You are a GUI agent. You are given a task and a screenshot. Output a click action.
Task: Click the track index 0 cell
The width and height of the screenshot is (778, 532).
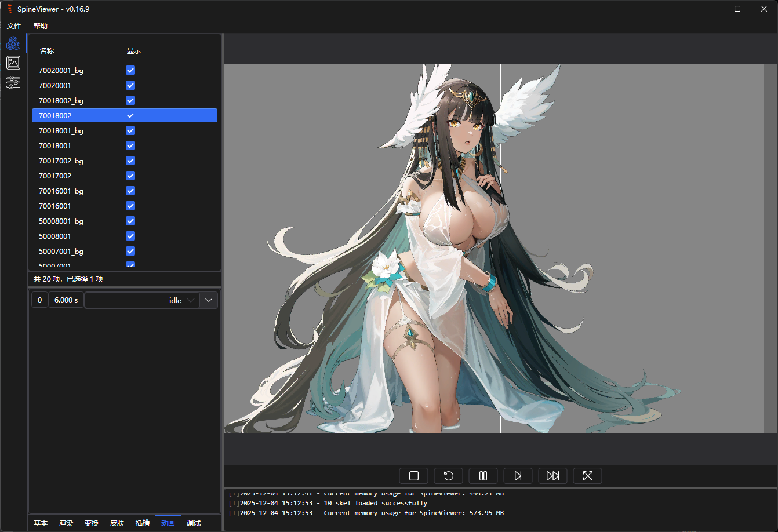tap(39, 300)
